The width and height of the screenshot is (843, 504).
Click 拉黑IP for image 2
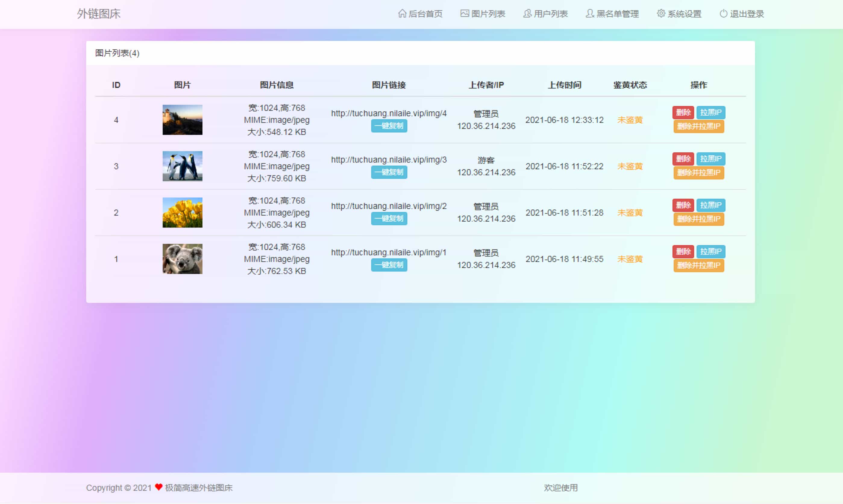coord(710,205)
